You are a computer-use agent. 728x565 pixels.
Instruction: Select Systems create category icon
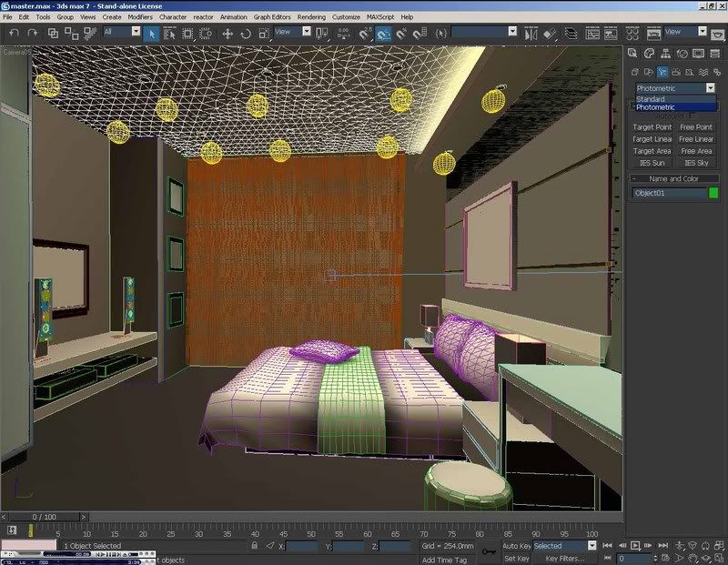pyautogui.click(x=717, y=72)
